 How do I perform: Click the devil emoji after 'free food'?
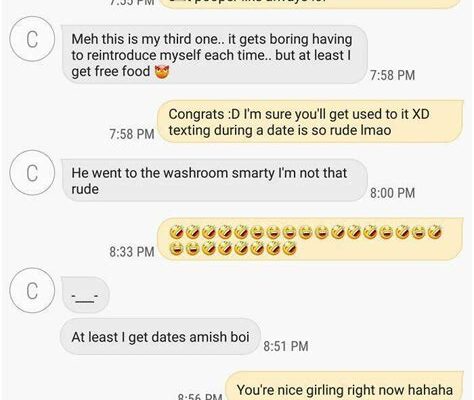pyautogui.click(x=162, y=72)
